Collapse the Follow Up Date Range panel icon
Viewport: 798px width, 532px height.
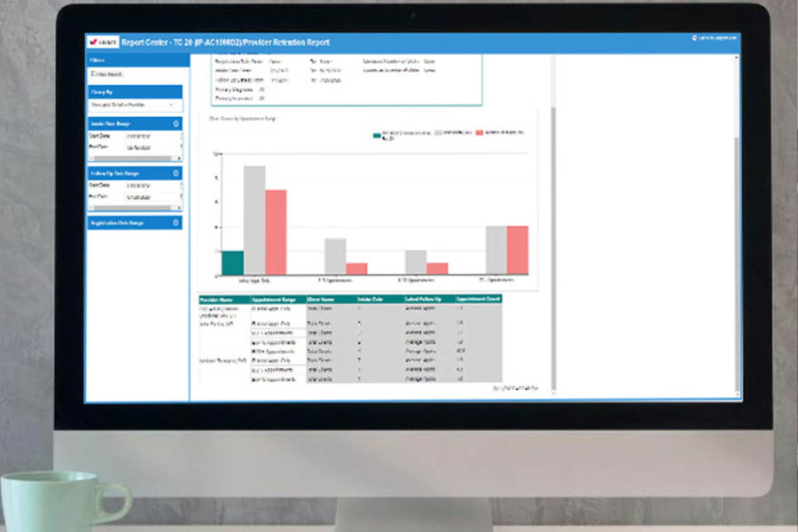point(176,173)
